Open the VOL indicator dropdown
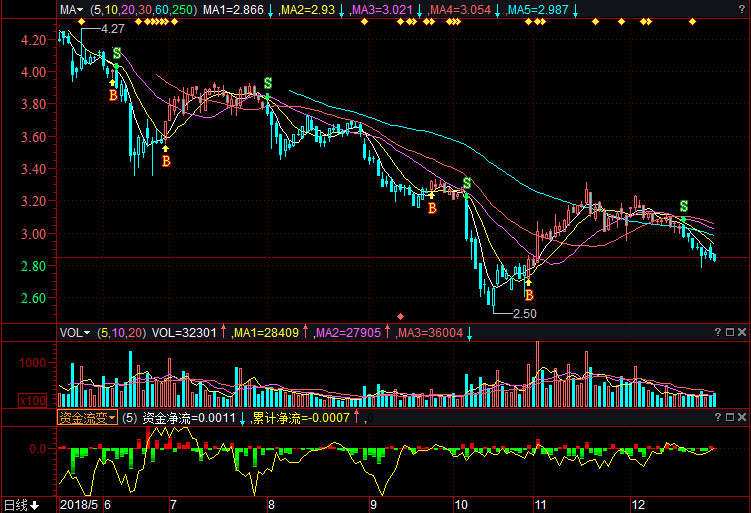This screenshot has width=751, height=513. [76, 332]
